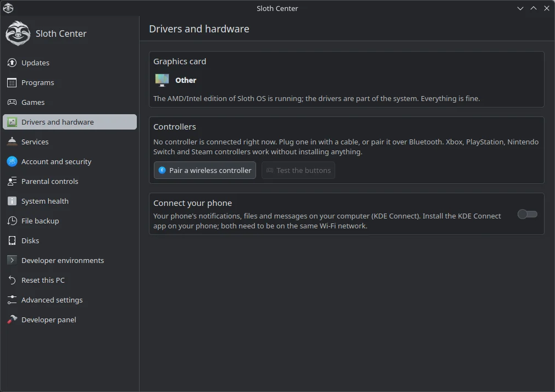Viewport: 555px width, 392px height.
Task: Click the Drivers and hardware page title
Action: 199,29
